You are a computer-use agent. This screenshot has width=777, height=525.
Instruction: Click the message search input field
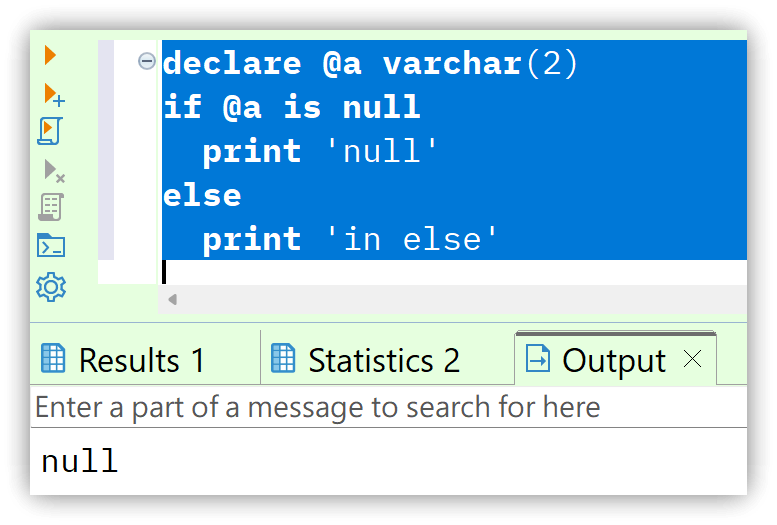point(388,407)
